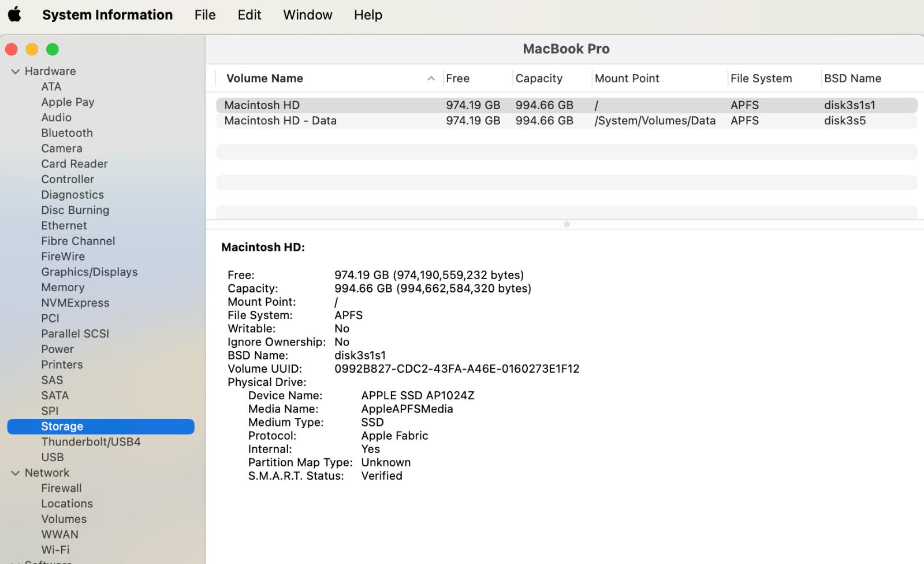
Task: Open the File menu
Action: (x=205, y=14)
